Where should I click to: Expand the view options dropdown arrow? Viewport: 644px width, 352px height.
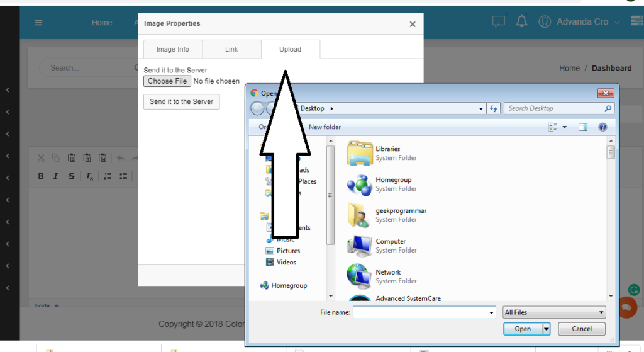click(565, 127)
